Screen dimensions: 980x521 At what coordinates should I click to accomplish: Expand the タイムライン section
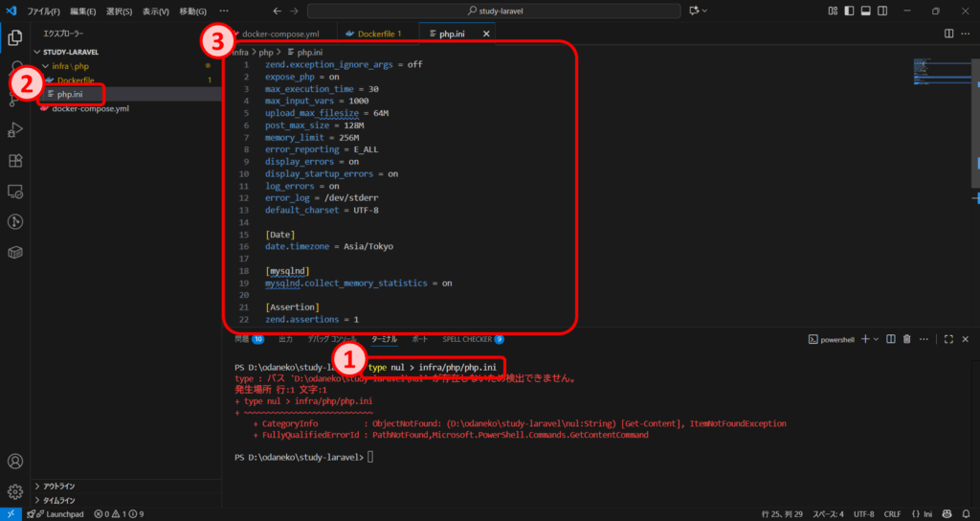tap(59, 500)
